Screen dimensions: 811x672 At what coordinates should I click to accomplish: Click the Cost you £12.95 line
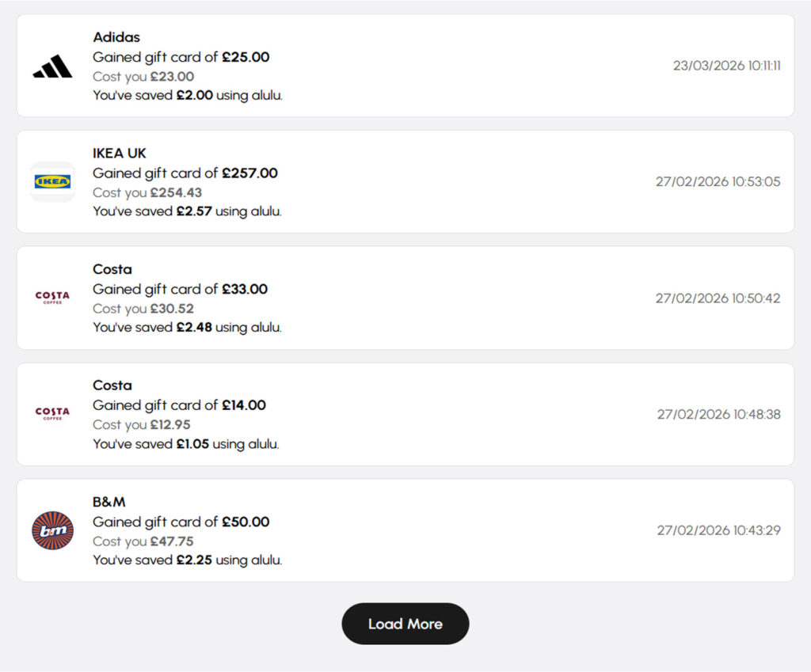tap(142, 425)
